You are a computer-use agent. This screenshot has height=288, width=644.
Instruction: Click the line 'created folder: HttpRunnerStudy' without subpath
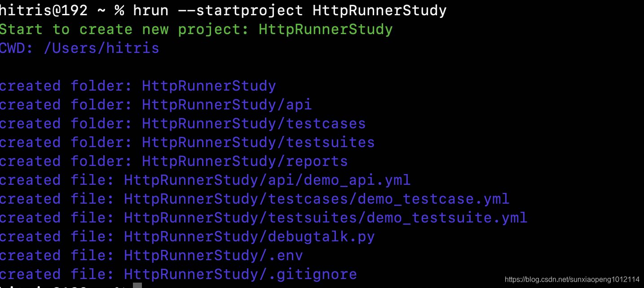138,86
